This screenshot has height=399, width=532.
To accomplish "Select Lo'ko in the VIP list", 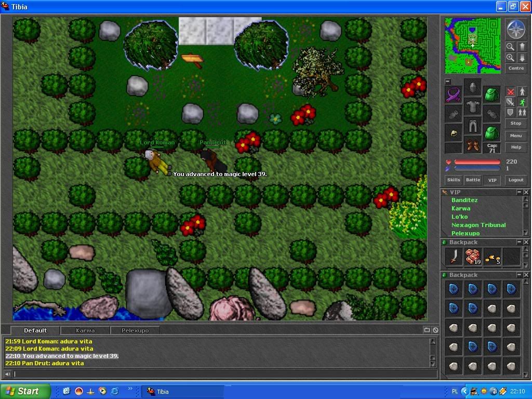I will 459,217.
